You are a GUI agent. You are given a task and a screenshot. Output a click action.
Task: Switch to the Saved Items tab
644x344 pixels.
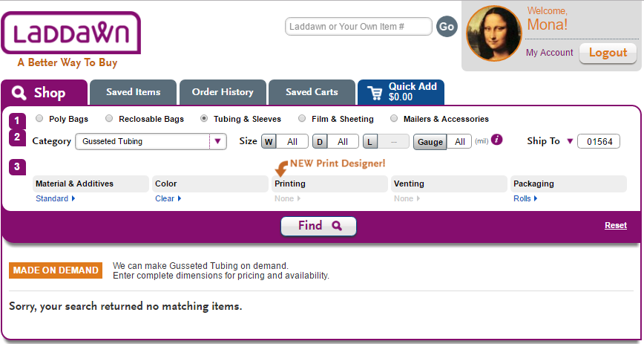tap(133, 92)
